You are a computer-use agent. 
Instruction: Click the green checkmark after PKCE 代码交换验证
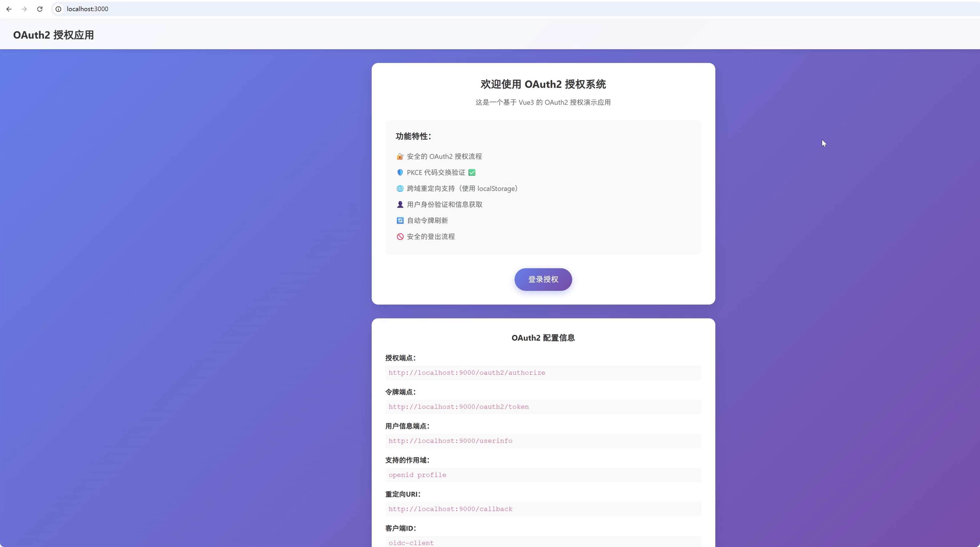tap(472, 173)
